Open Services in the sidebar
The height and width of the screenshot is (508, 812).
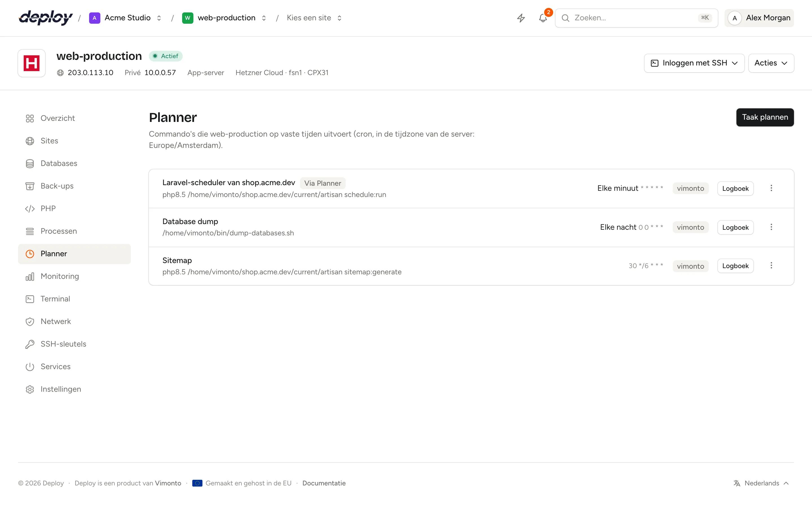74,367
